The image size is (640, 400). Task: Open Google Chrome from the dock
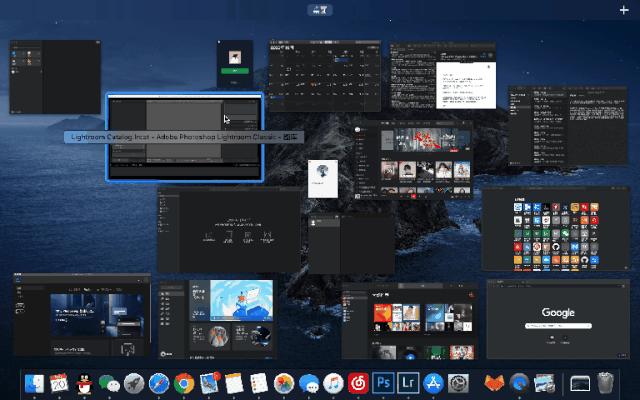coord(184,383)
